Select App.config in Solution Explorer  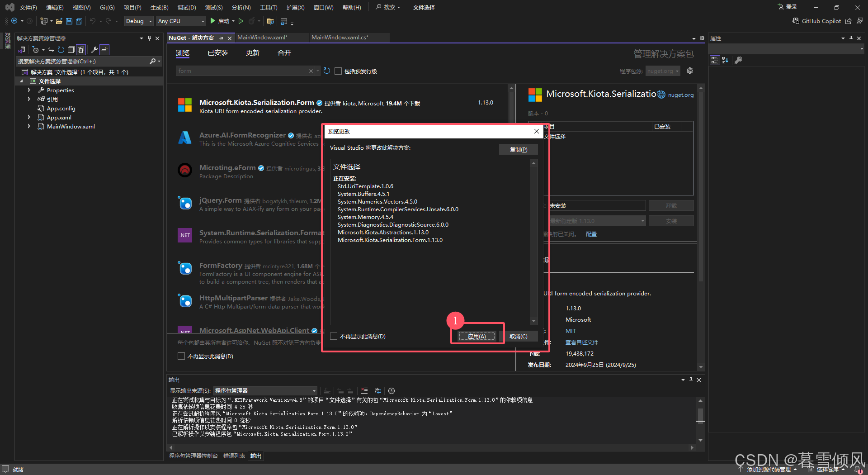[61, 108]
